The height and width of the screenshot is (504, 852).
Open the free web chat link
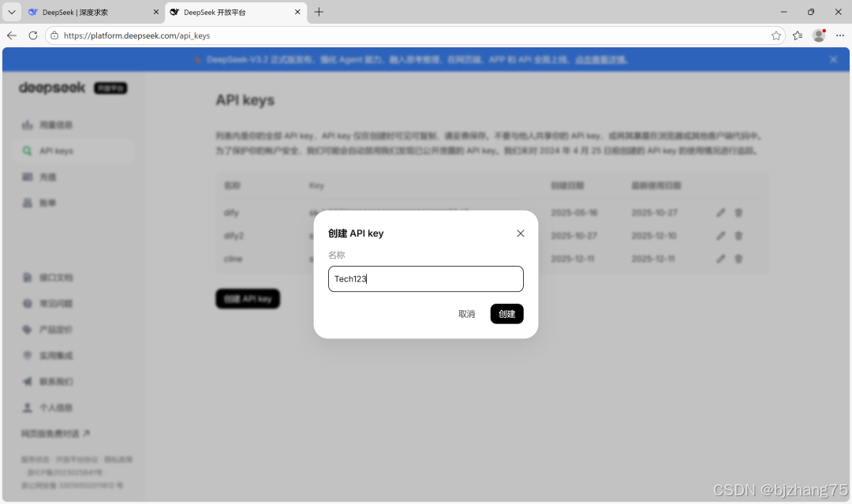tap(55, 433)
